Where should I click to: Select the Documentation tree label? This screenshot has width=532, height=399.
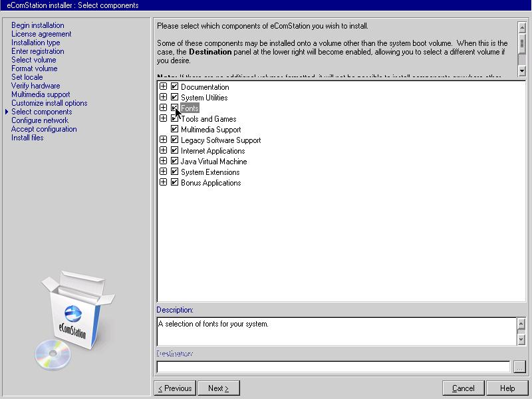pyautogui.click(x=205, y=87)
